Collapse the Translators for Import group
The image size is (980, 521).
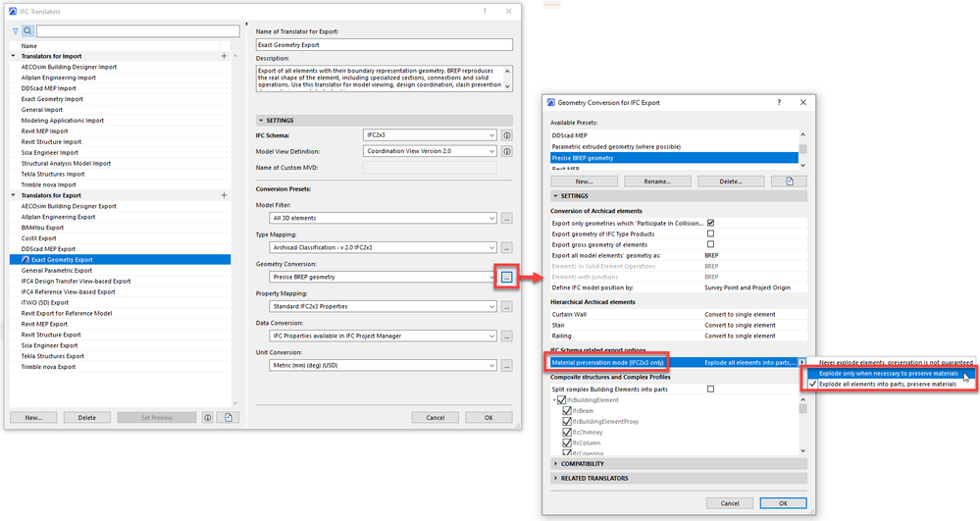tap(14, 56)
